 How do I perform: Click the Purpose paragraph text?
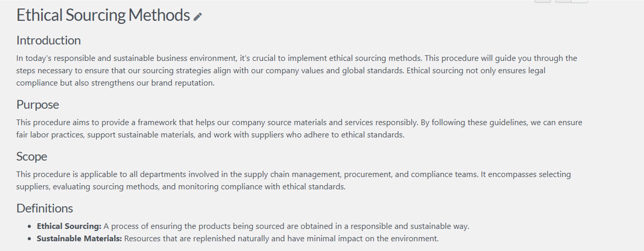tap(299, 129)
